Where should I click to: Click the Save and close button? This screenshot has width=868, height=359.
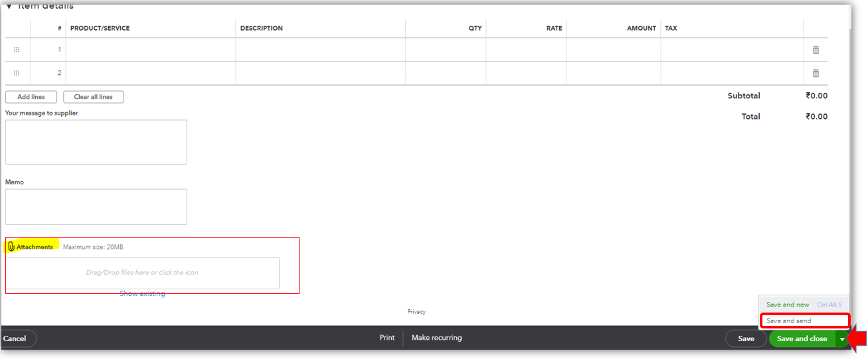[802, 338]
